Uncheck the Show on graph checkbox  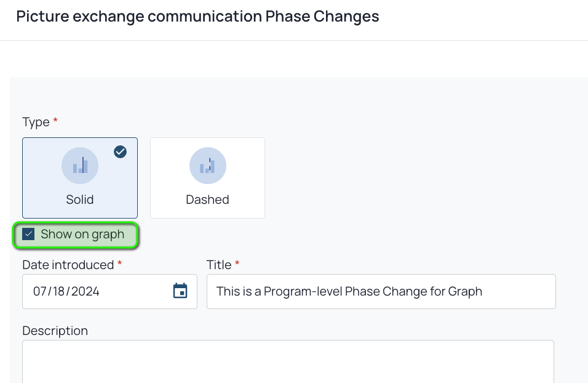click(28, 234)
